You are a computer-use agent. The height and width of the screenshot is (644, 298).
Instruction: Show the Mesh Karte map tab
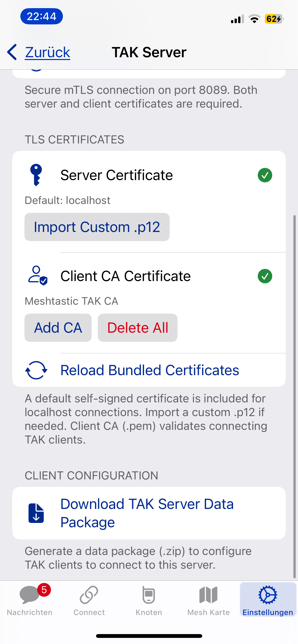pyautogui.click(x=208, y=600)
